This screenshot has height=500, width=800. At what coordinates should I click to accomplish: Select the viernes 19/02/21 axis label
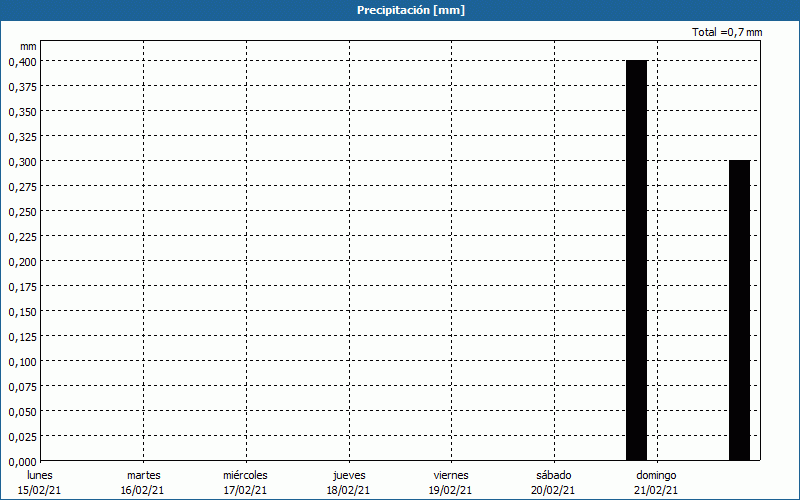click(451, 483)
